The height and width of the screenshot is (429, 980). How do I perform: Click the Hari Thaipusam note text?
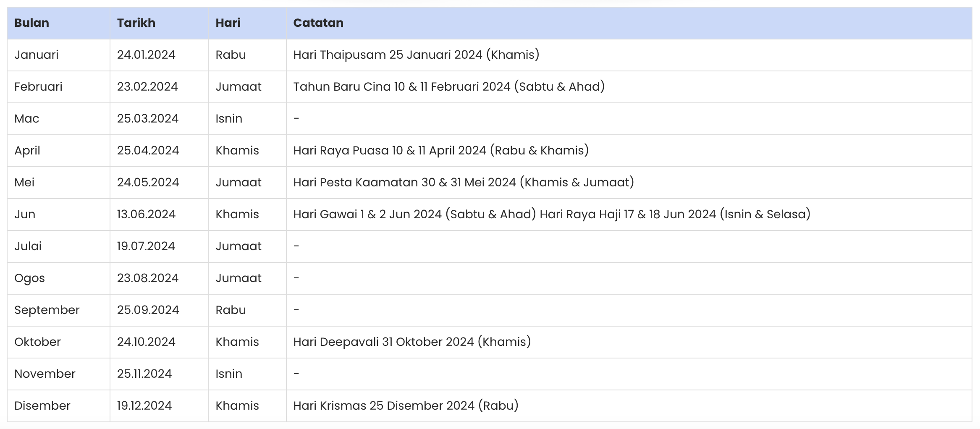416,55
